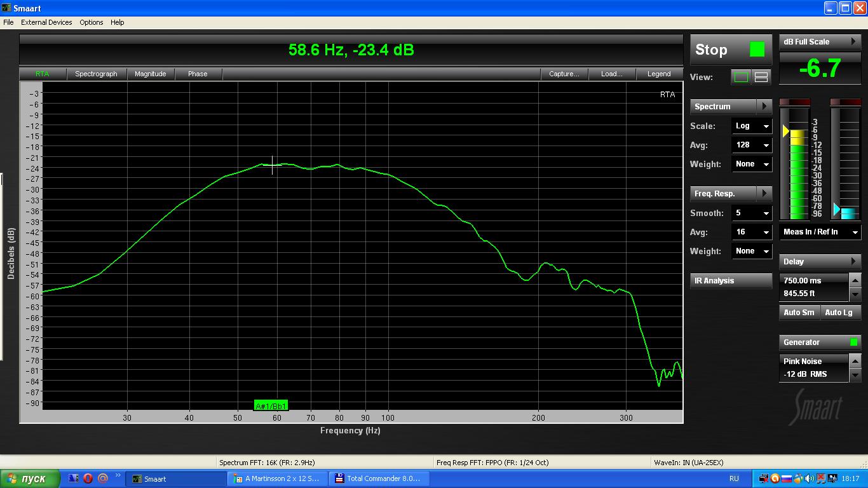
Task: Switch to the RTA tab
Action: tap(42, 74)
